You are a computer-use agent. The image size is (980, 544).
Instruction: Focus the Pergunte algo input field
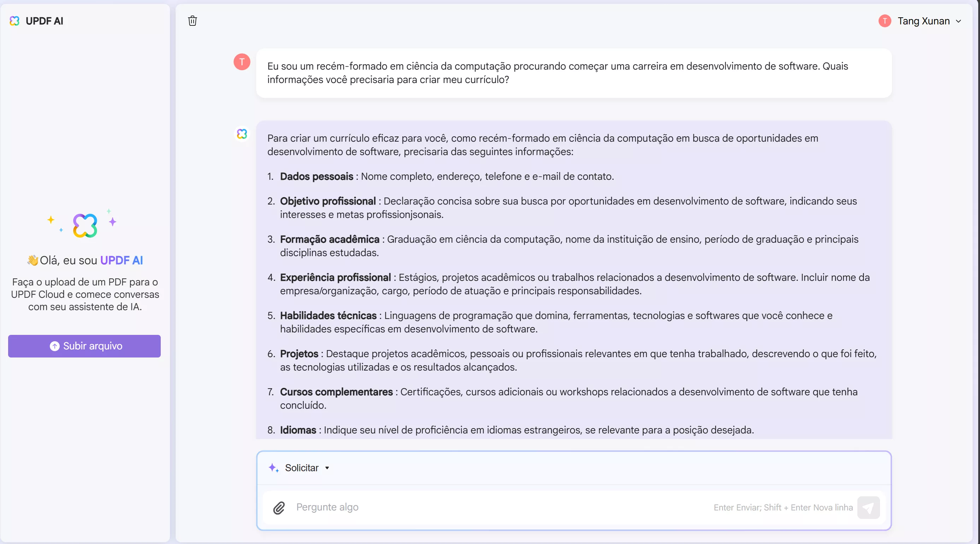[495, 508]
